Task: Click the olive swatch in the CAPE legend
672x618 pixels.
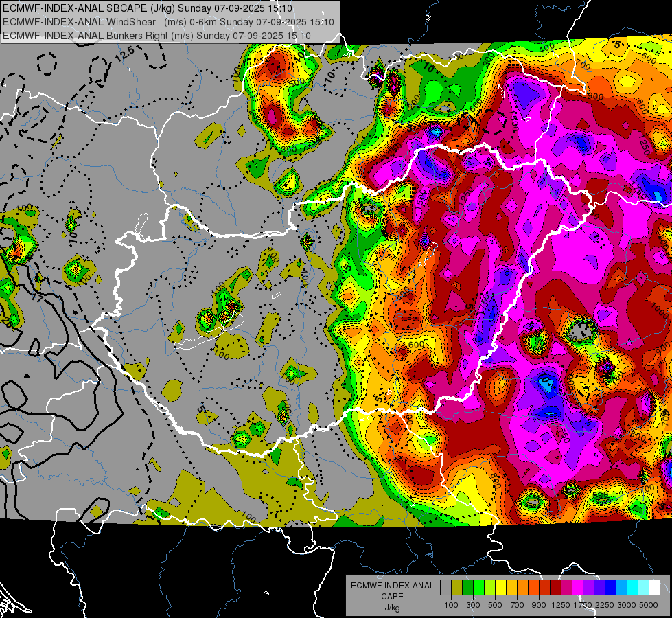Action: (457, 588)
